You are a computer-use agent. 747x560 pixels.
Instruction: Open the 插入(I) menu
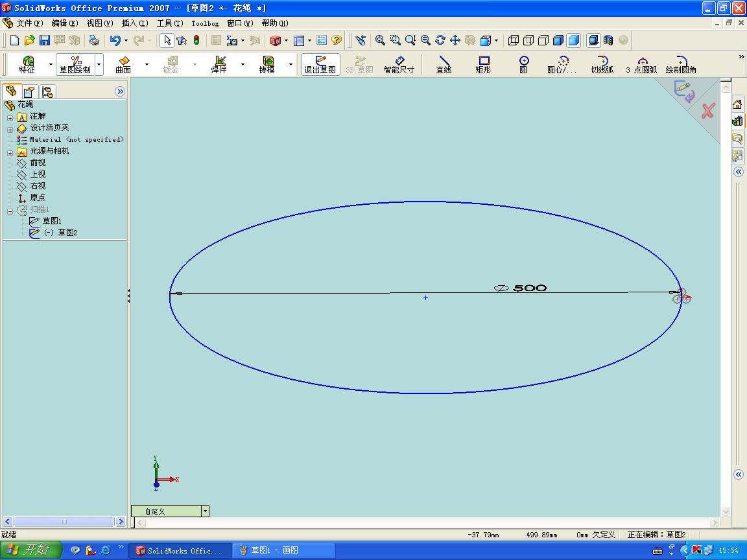(134, 23)
